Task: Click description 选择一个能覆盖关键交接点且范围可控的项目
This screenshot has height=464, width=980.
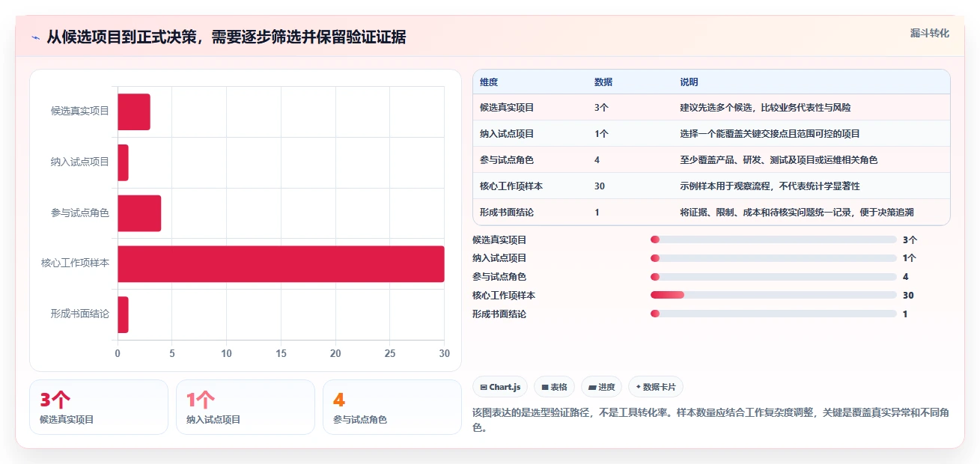Action: point(770,134)
